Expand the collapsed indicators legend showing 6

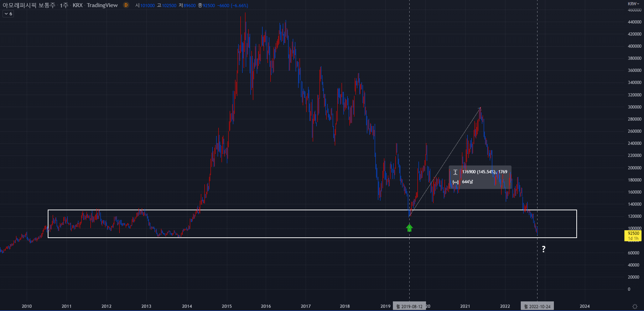click(8, 14)
